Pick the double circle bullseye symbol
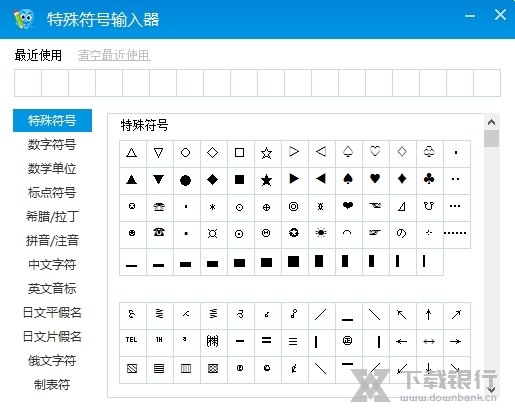 coord(294,207)
